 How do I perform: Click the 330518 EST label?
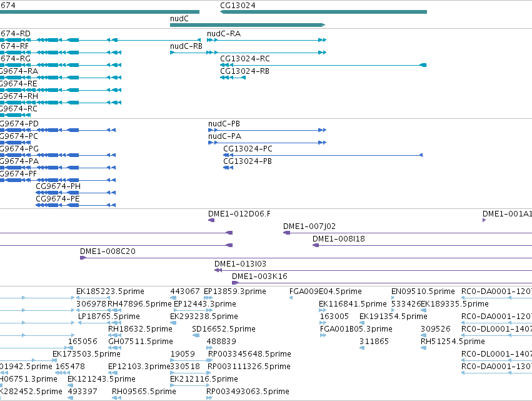(185, 367)
